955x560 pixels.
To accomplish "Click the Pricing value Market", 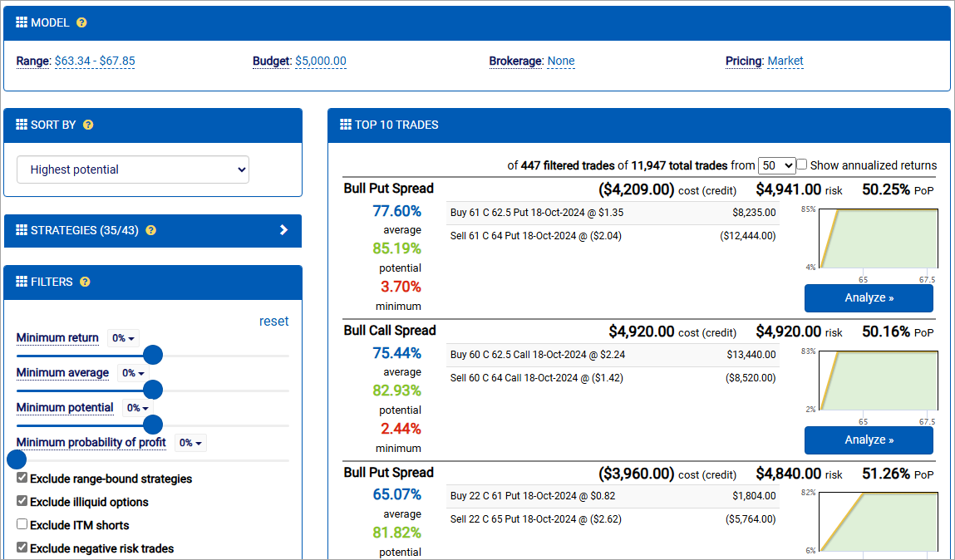I will point(785,61).
